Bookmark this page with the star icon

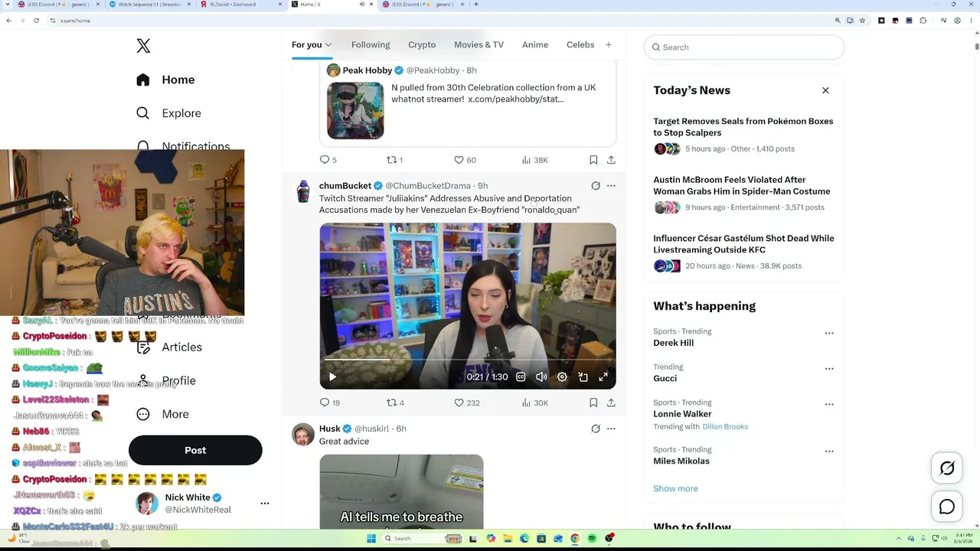[x=862, y=21]
